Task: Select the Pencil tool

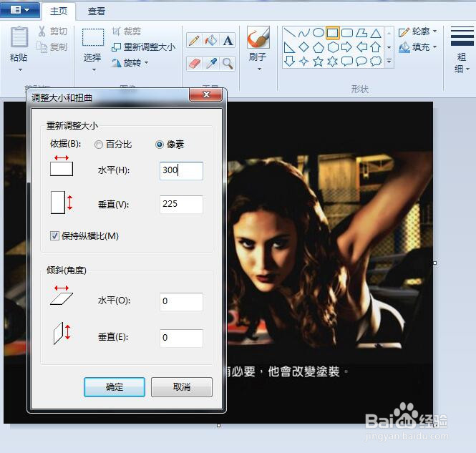Action: [194, 40]
